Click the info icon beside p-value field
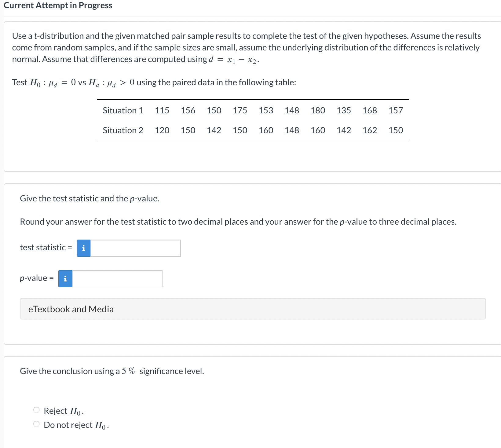Viewport: 501px width, 448px height. point(65,278)
